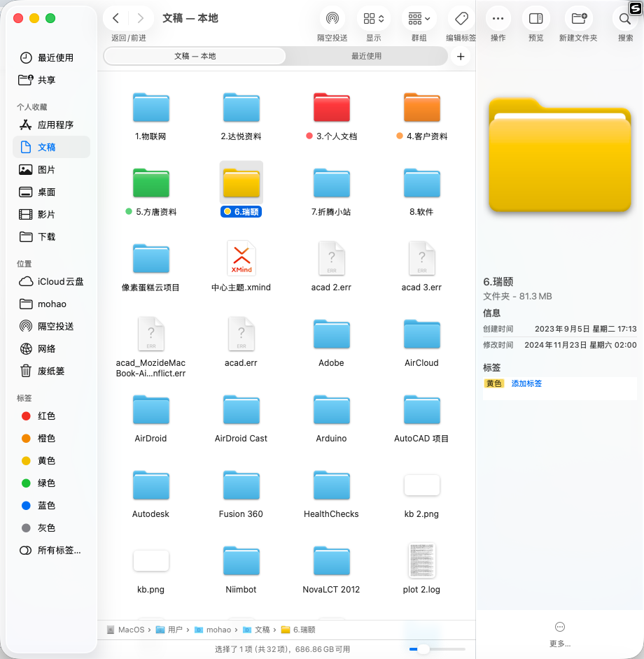Select the red tag in sidebar
Image resolution: width=644 pixels, height=659 pixels.
pos(46,416)
